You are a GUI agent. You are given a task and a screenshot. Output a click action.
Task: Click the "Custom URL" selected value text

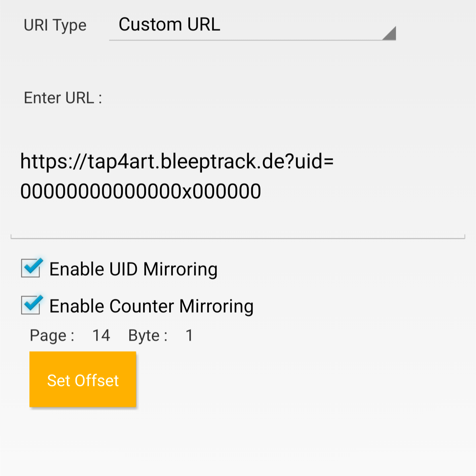pyautogui.click(x=169, y=25)
